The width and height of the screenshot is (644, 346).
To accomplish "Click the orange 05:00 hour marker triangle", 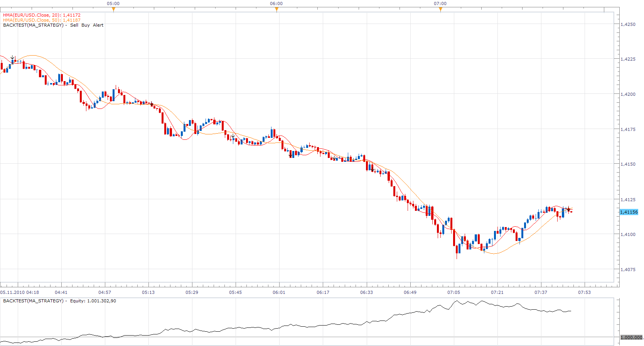I will 113,10.
